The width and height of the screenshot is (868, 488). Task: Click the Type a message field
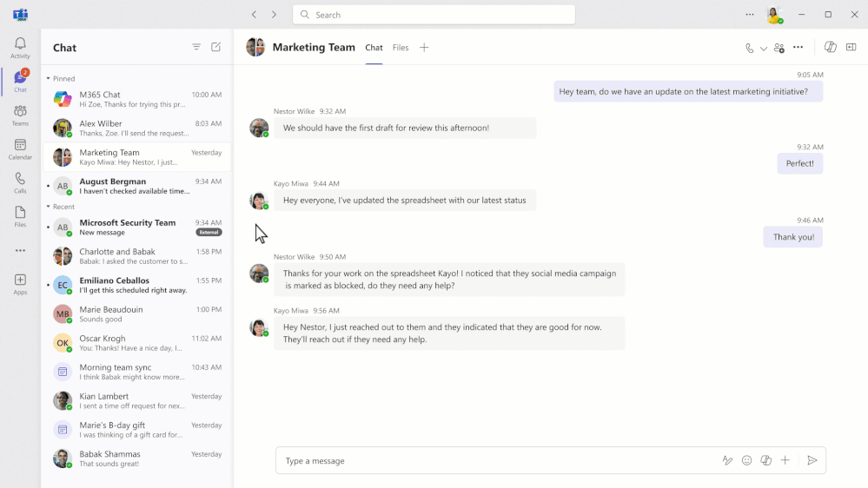pyautogui.click(x=495, y=460)
